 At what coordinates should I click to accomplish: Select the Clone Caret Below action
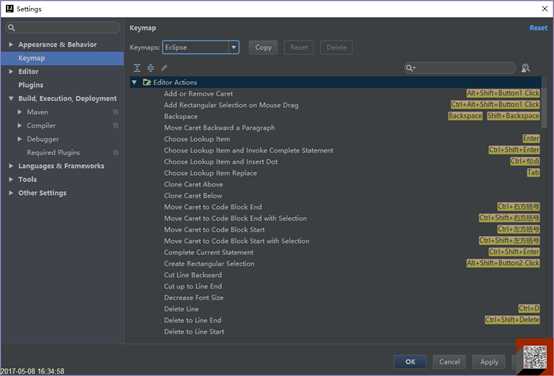point(193,195)
